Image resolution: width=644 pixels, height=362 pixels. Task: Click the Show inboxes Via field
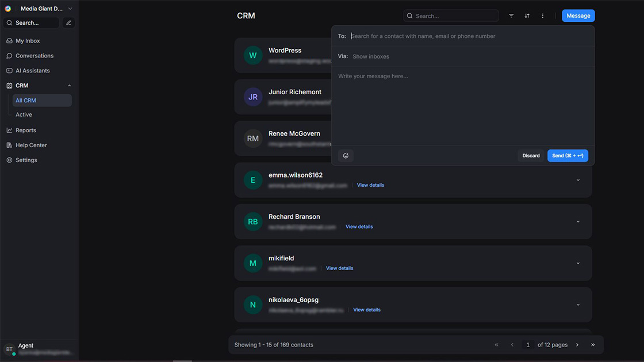coord(371,56)
